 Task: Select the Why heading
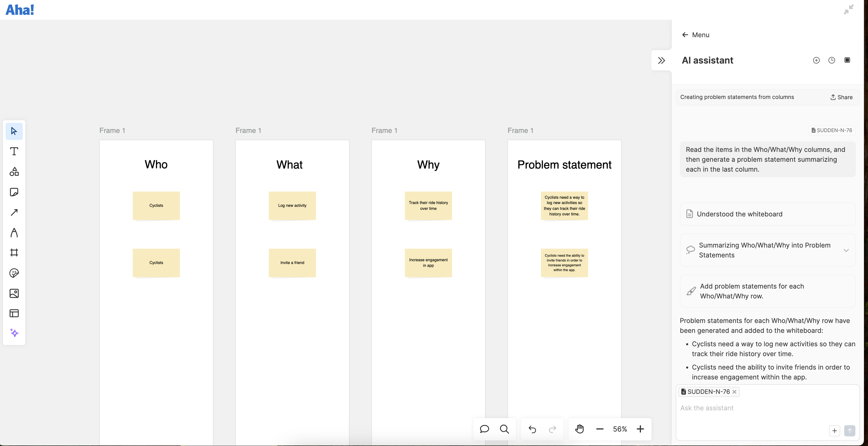pos(428,165)
